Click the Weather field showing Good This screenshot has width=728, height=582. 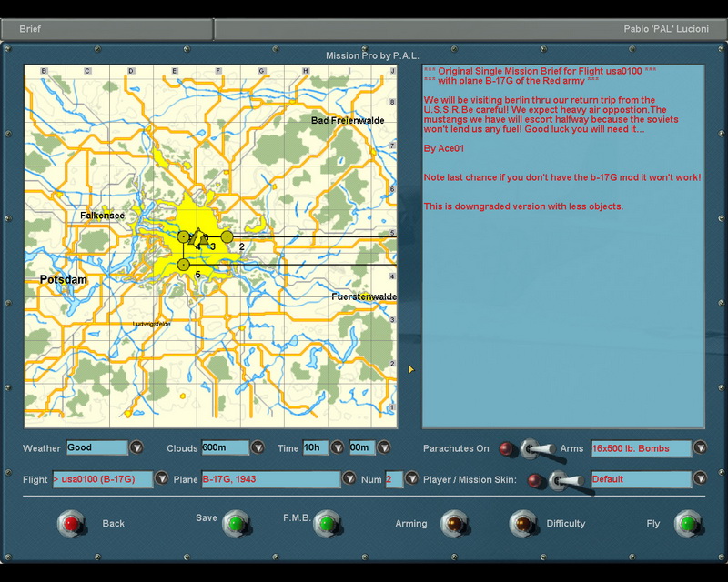(96, 448)
